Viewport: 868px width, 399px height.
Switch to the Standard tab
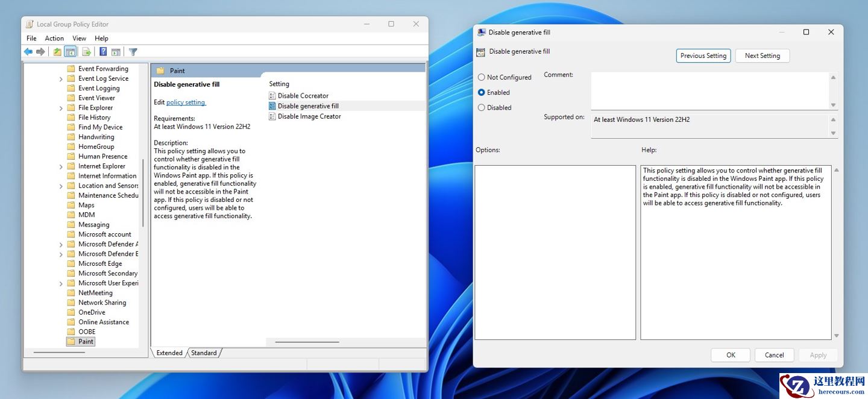[x=204, y=353]
